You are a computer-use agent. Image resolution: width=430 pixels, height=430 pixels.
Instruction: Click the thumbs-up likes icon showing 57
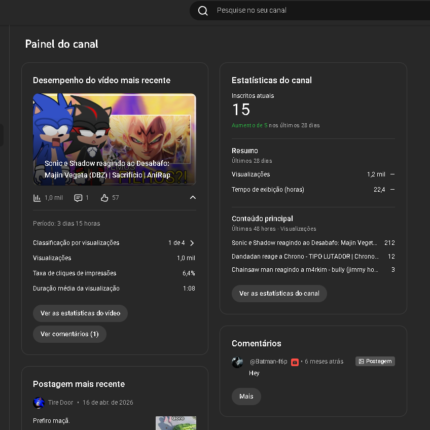104,198
